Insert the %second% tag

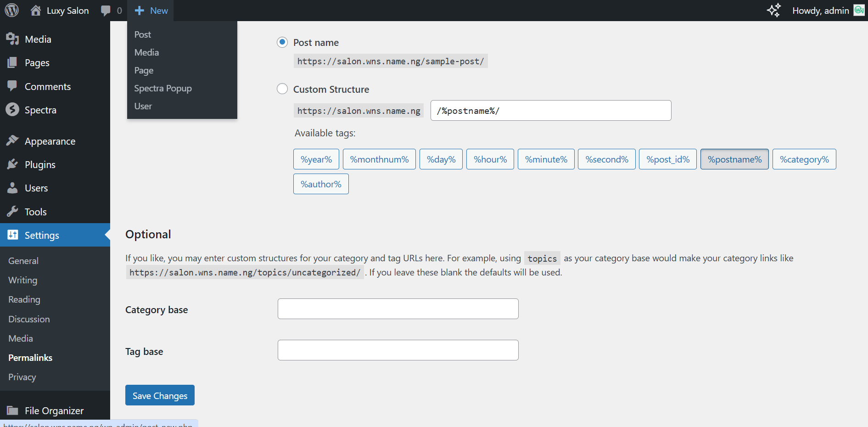click(607, 159)
